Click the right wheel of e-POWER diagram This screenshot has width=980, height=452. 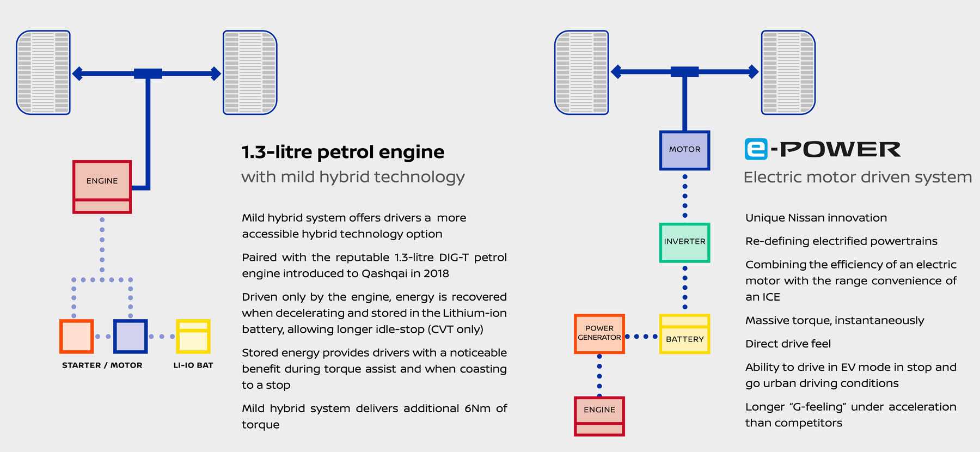pos(788,72)
